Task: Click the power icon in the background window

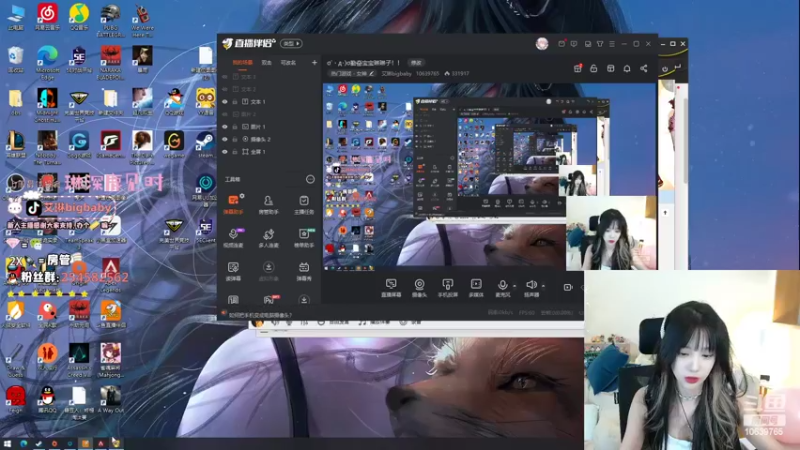Action: 665,68
